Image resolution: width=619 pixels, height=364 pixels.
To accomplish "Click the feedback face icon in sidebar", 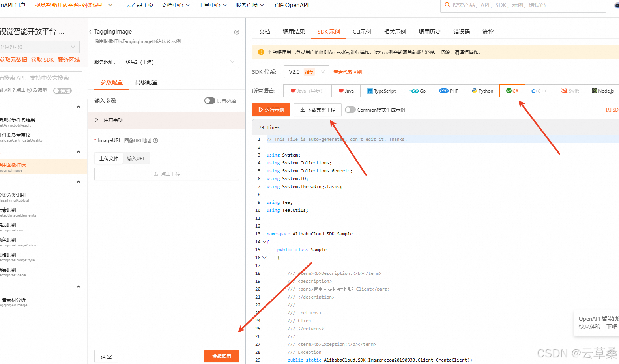I will click(x=29, y=90).
